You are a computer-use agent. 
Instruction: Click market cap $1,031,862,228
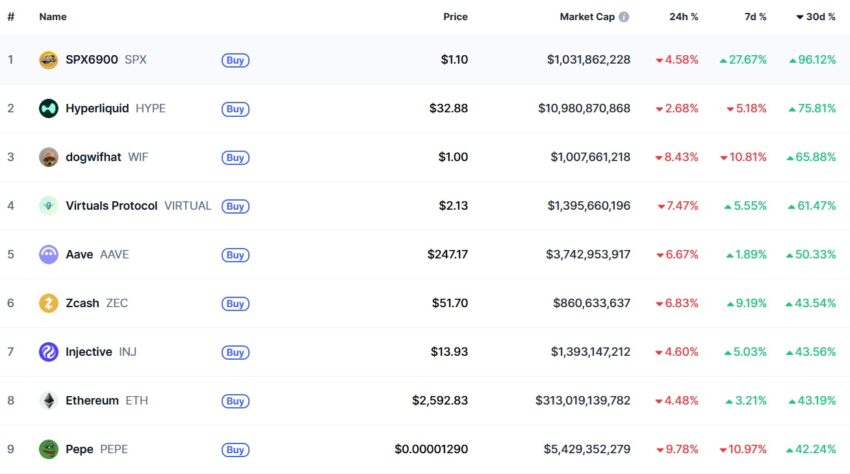pyautogui.click(x=589, y=60)
